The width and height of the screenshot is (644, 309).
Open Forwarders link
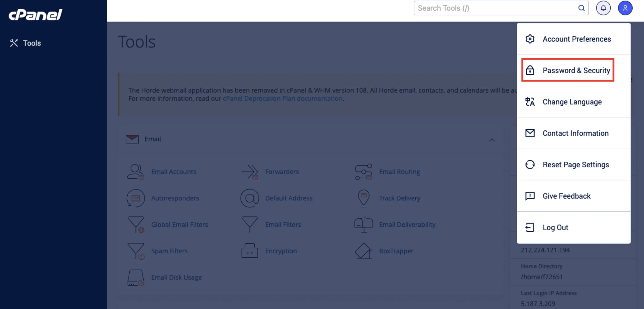pyautogui.click(x=282, y=172)
